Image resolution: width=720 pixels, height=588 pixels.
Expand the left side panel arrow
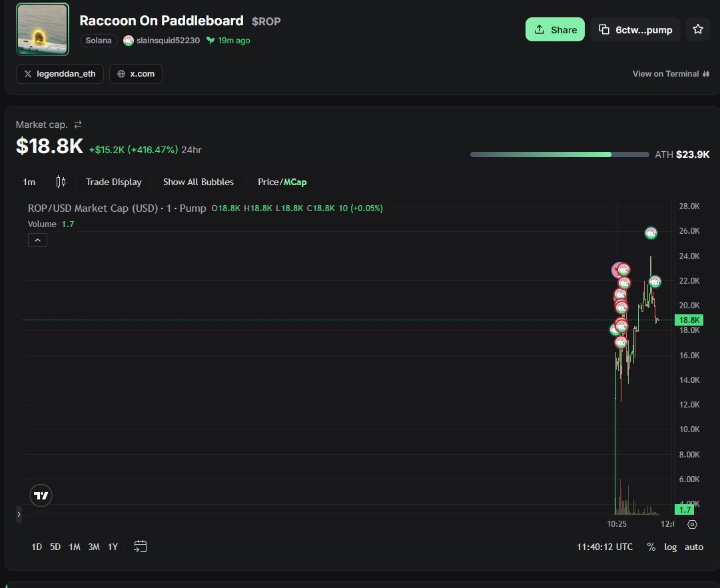point(19,515)
